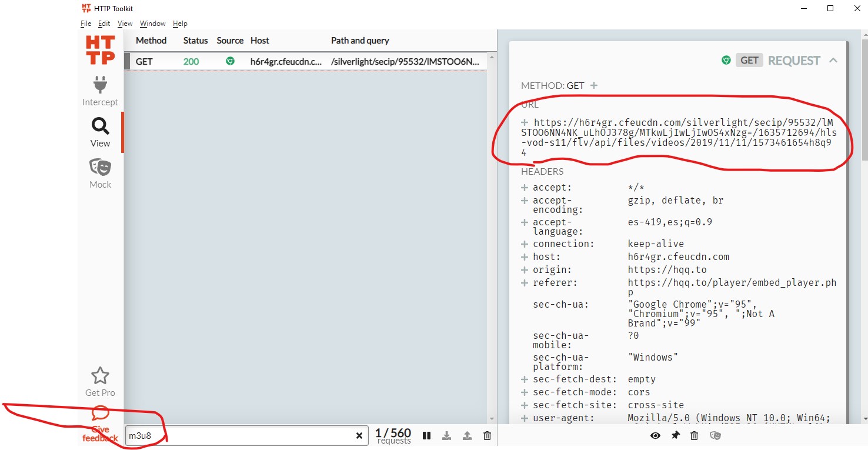Image resolution: width=868 pixels, height=450 pixels.
Task: Select the 200 status cell in request row
Action: (191, 61)
